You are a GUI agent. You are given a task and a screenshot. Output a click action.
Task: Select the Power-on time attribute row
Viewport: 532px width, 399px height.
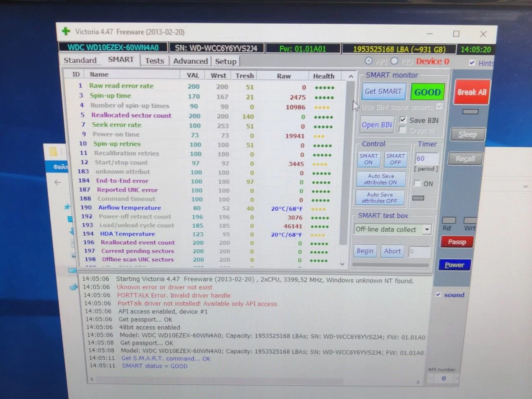205,135
